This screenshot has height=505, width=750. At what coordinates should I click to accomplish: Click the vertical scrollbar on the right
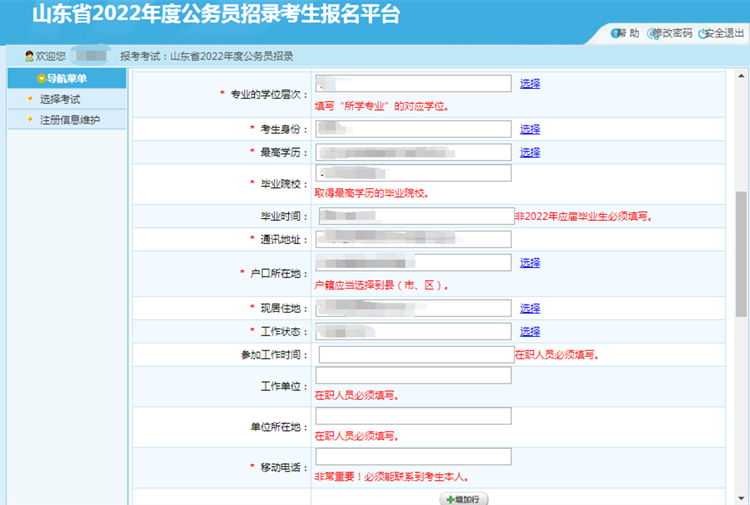point(741,250)
